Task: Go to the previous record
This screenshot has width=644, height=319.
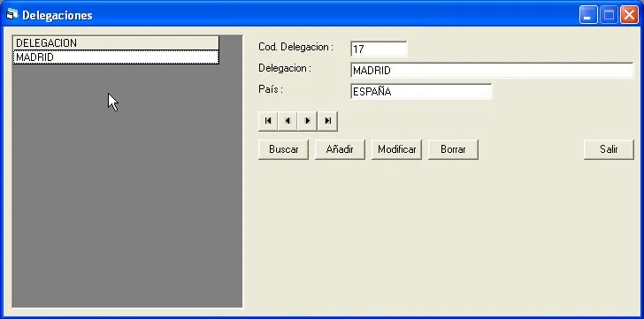Action: click(x=287, y=121)
